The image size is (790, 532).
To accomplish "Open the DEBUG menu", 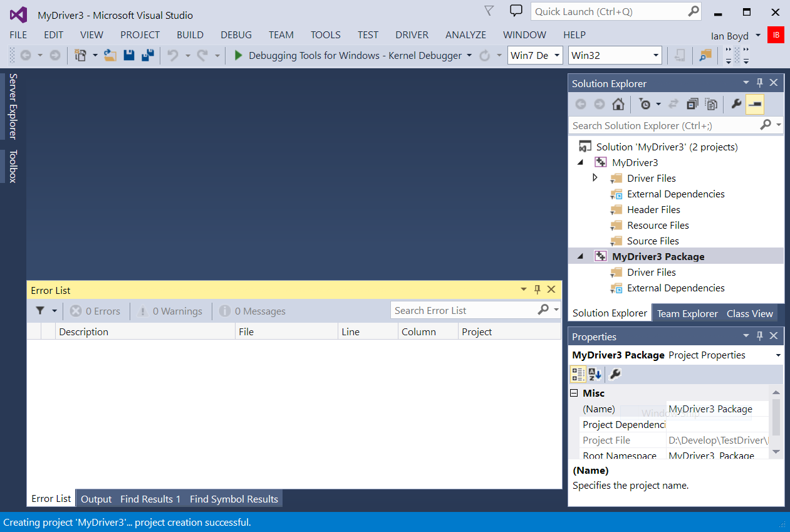I will [236, 35].
